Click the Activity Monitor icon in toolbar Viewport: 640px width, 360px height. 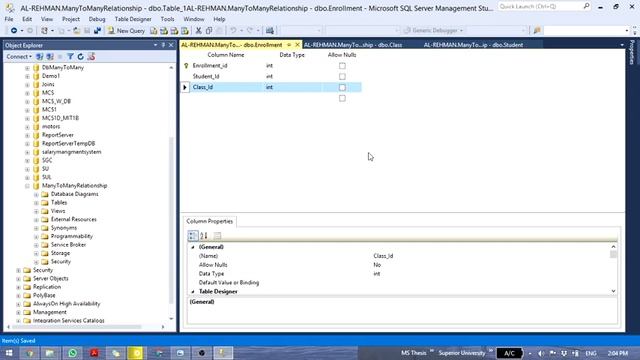coord(270,31)
